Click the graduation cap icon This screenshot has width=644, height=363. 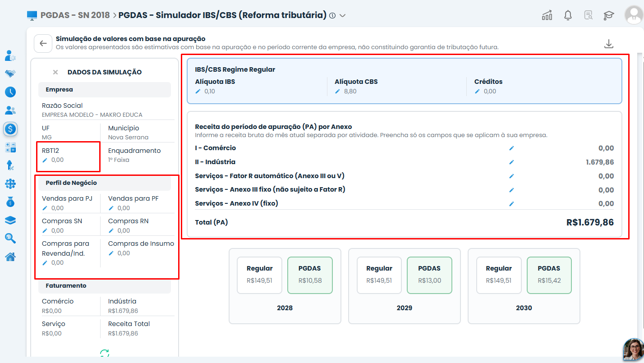point(609,15)
